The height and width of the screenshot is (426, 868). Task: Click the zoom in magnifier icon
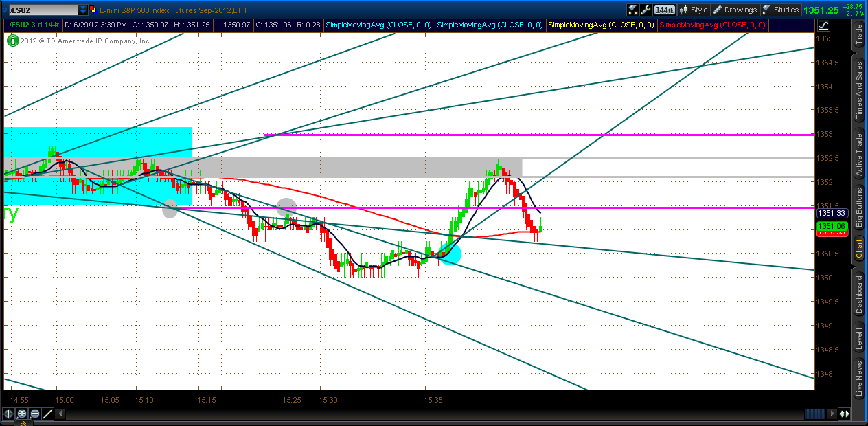(21, 414)
